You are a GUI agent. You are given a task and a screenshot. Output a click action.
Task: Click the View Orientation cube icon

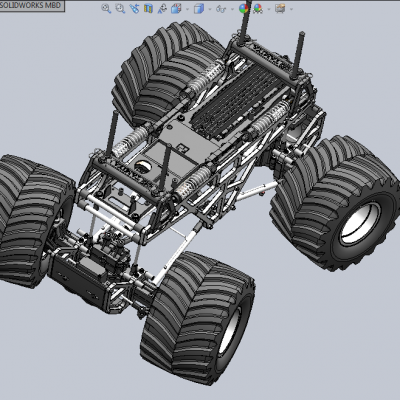point(176,9)
